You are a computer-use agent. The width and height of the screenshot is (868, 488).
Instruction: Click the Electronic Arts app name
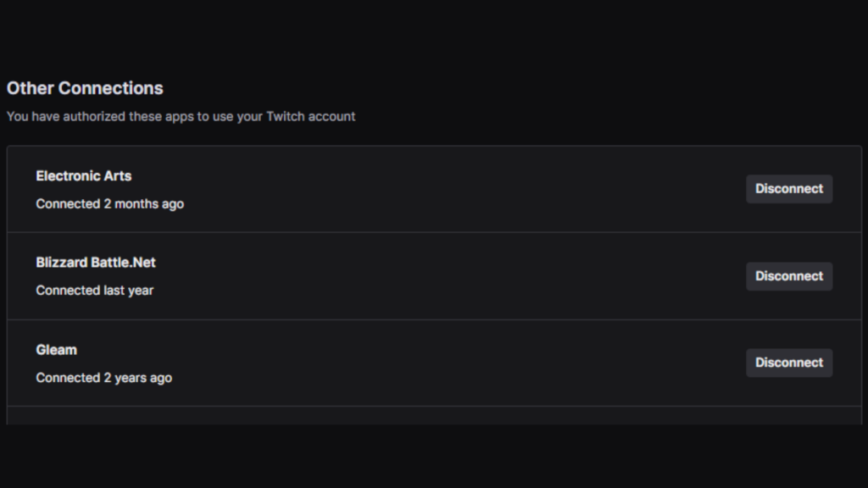pyautogui.click(x=83, y=176)
